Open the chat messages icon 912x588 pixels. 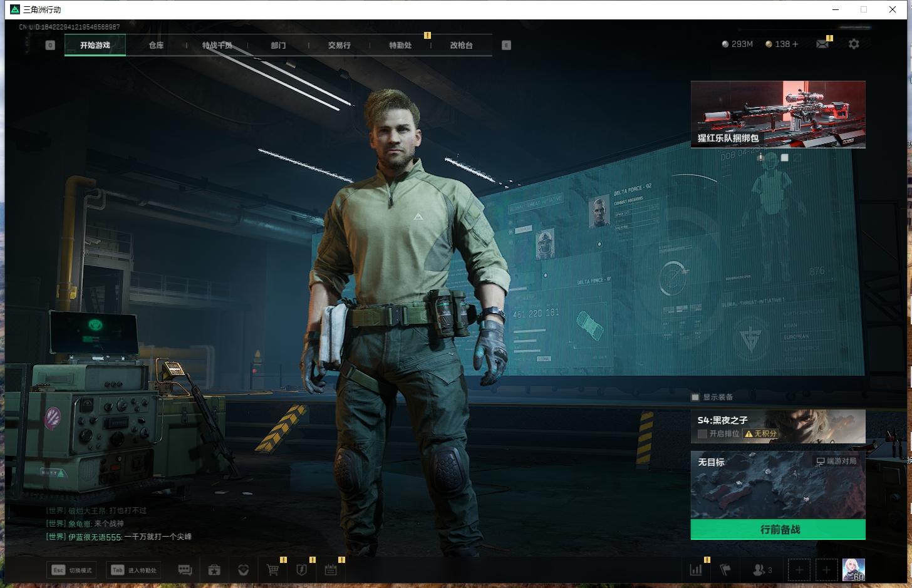185,570
